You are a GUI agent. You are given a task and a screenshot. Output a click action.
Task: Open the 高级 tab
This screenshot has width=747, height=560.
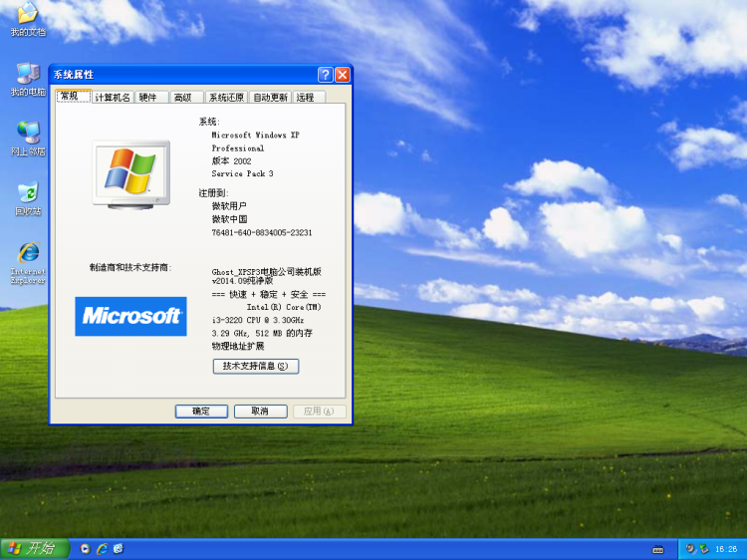[187, 98]
